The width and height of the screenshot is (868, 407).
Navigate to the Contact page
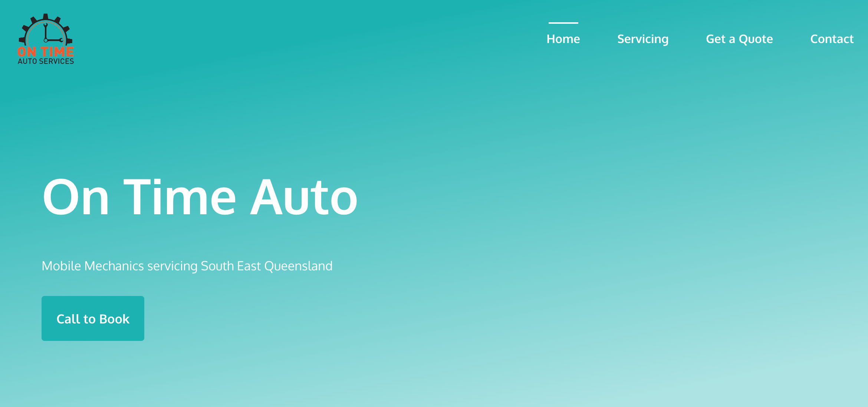click(x=832, y=39)
